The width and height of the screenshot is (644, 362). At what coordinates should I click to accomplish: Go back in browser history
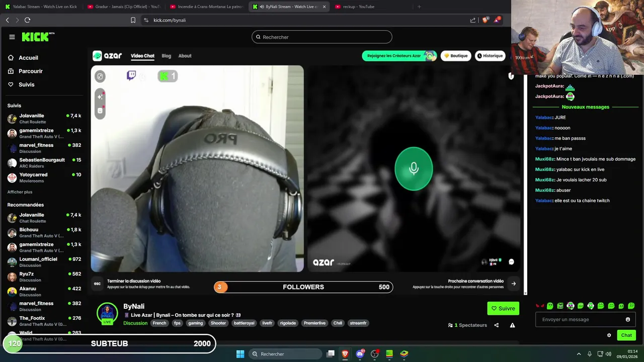(x=7, y=20)
